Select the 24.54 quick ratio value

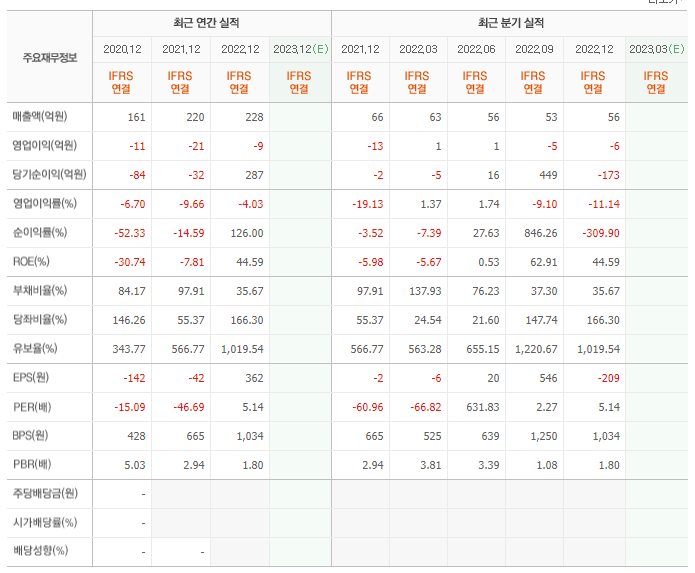[428, 320]
